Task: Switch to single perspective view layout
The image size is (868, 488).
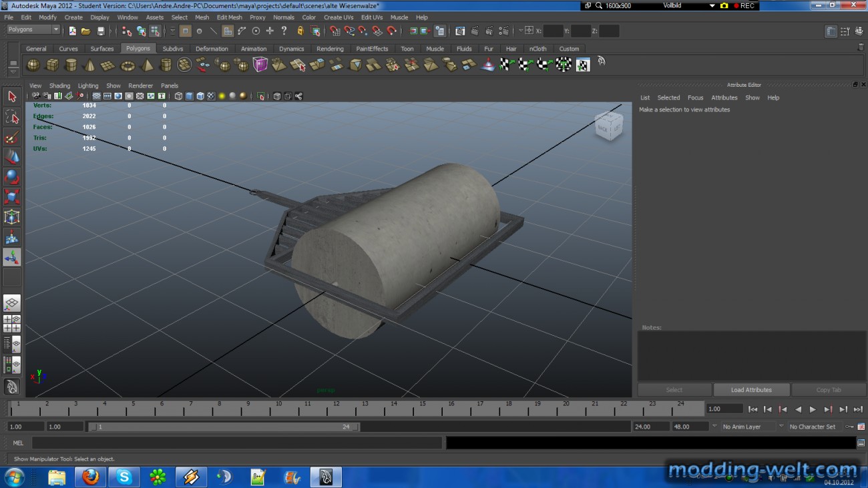Action: coord(12,304)
